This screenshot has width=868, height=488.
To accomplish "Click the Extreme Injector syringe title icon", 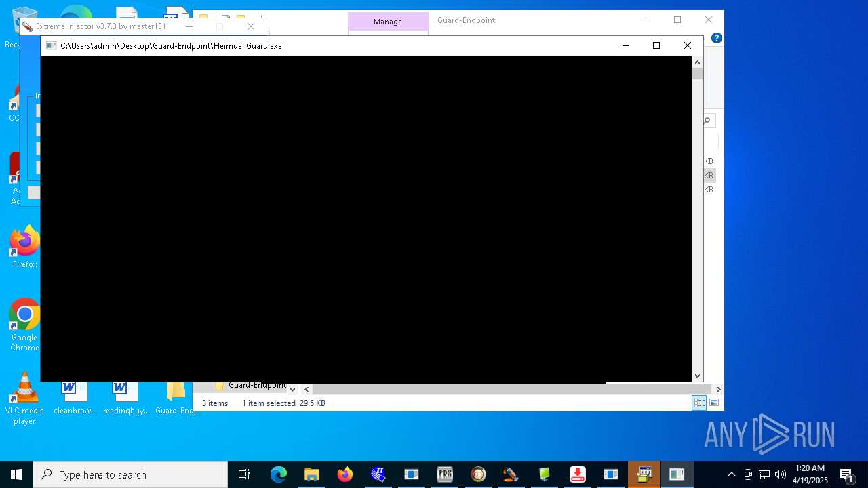I will [27, 26].
